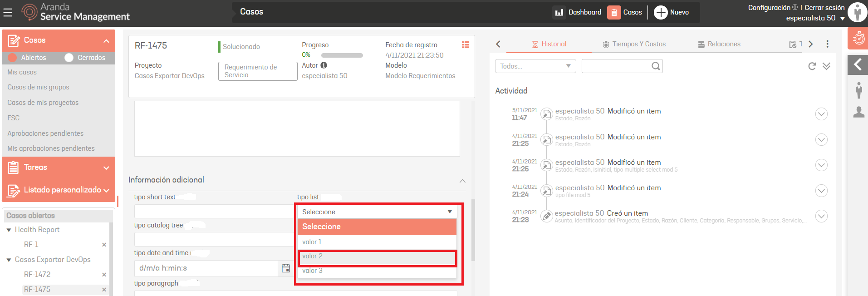
Task: Select the Abiertos radio option
Action: click(12, 58)
